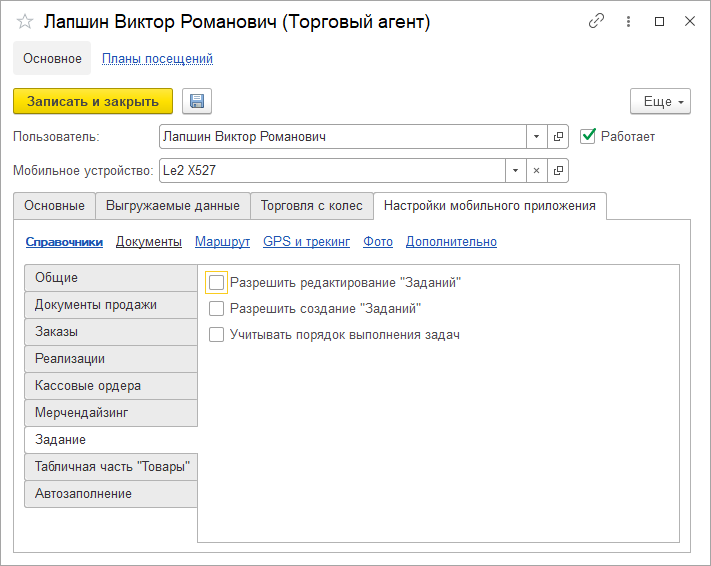Expand the Пользователь dropdown list
The height and width of the screenshot is (566, 711).
536,136
